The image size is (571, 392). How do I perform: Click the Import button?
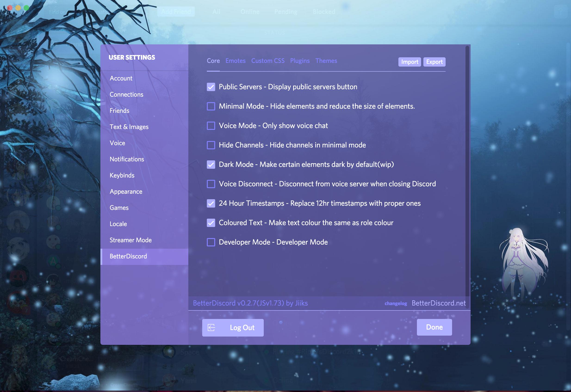(410, 62)
